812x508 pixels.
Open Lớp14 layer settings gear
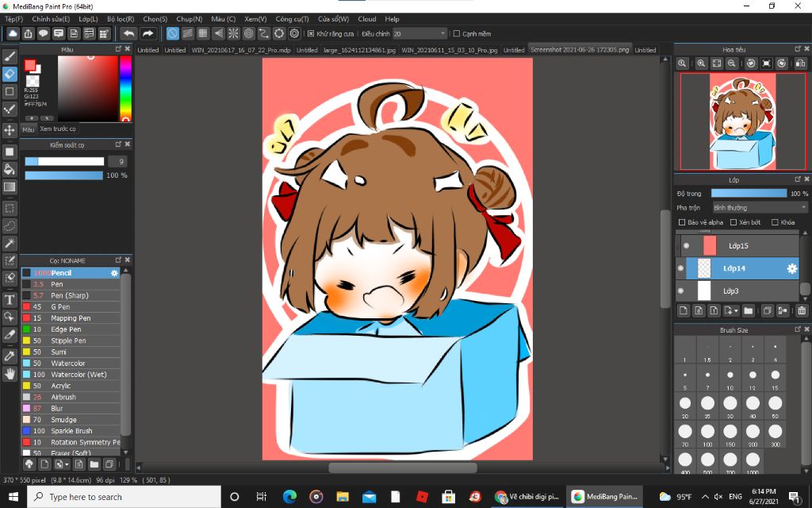pos(792,268)
